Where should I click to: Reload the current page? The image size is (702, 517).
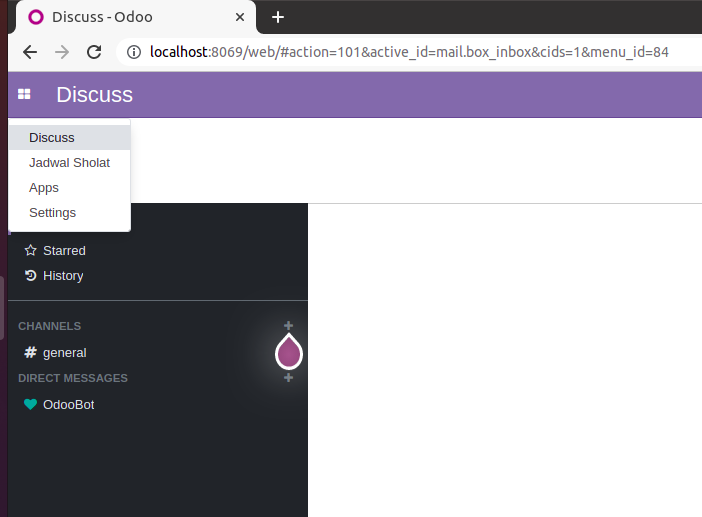pos(94,52)
